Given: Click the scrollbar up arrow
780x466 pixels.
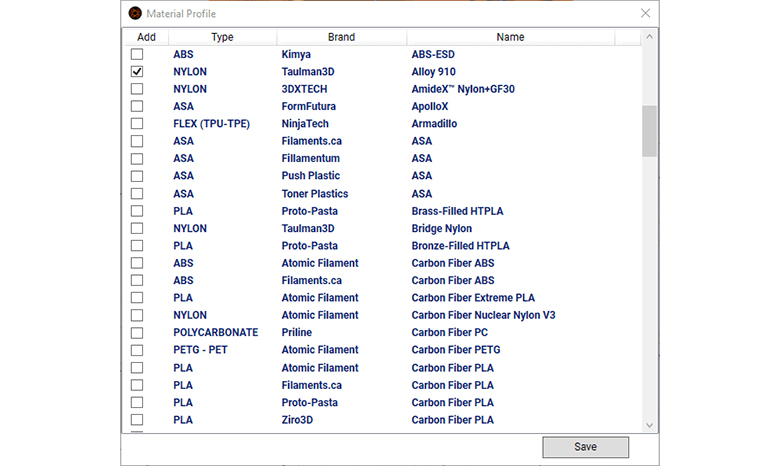Looking at the screenshot, I should [x=649, y=36].
